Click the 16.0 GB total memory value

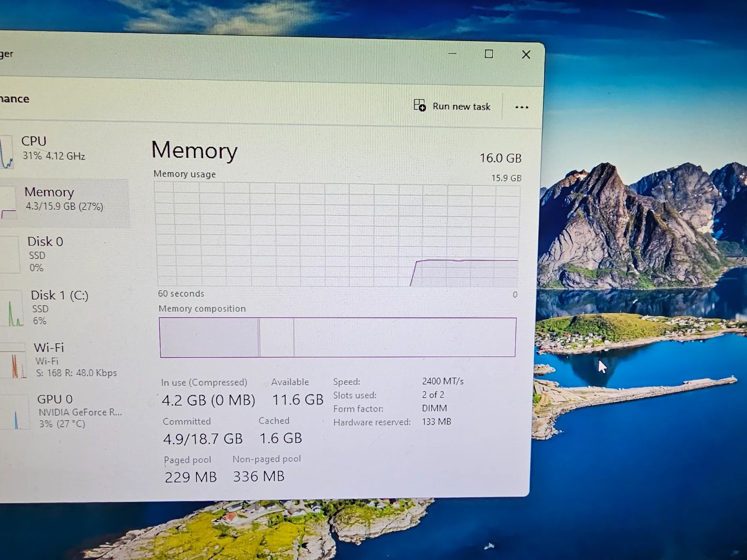pos(500,158)
